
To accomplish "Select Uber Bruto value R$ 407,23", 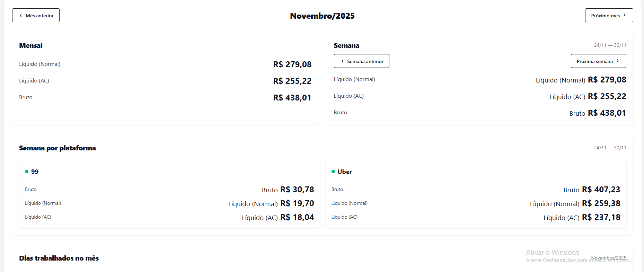I will (x=601, y=190).
